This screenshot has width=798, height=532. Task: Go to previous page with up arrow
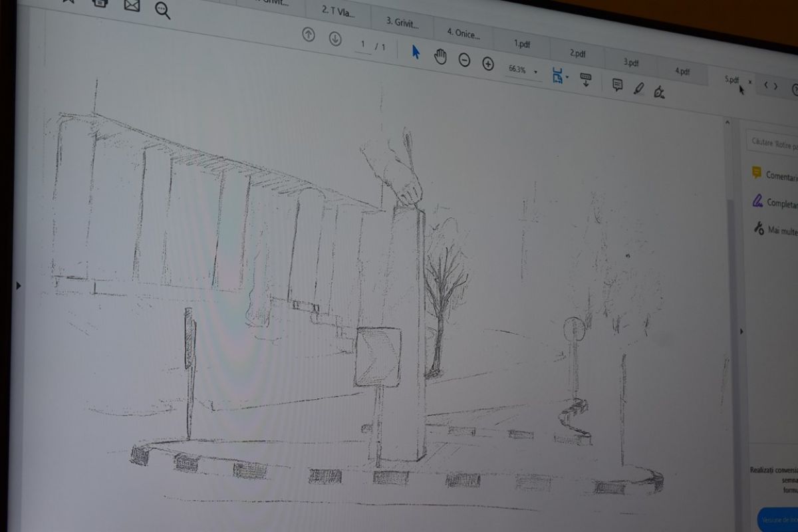tap(309, 35)
